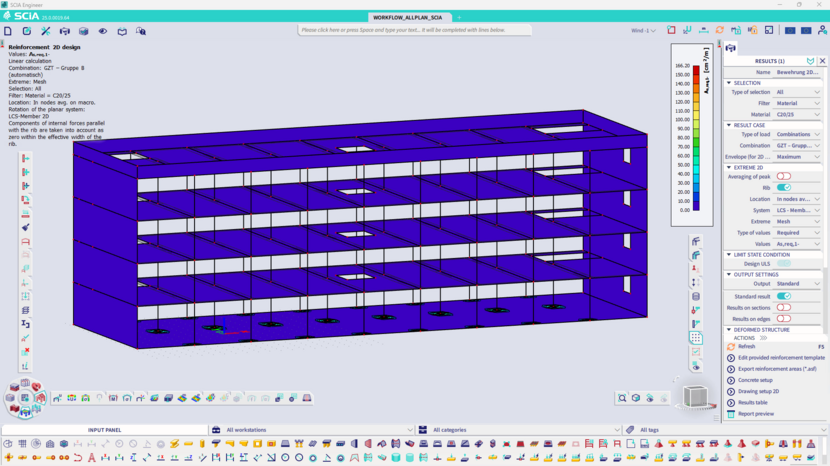Open the Combination dropdown

pos(797,145)
